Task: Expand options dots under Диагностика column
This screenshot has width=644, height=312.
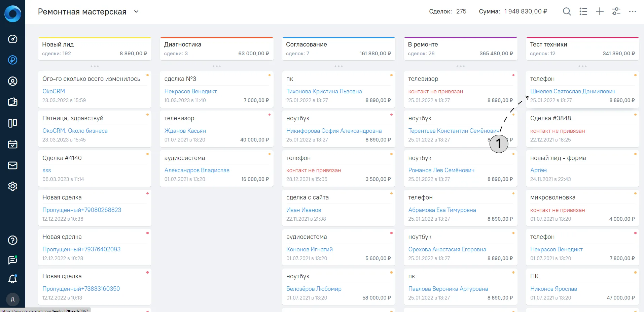Action: pos(217,66)
